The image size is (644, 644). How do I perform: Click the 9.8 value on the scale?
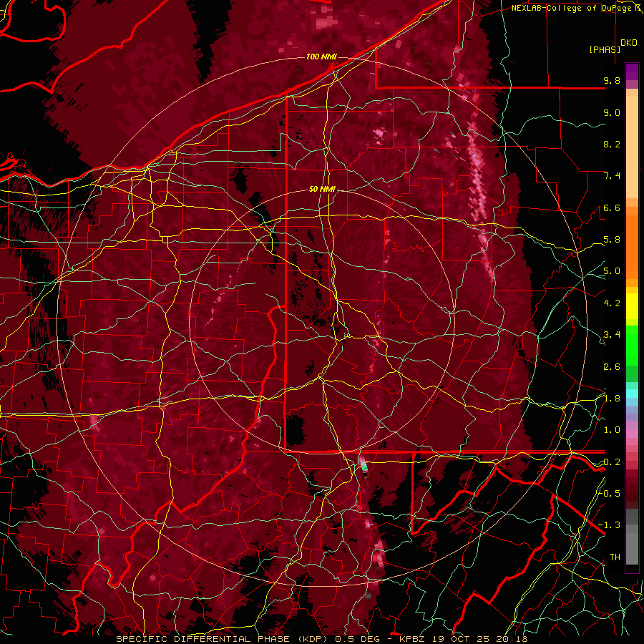coord(612,80)
